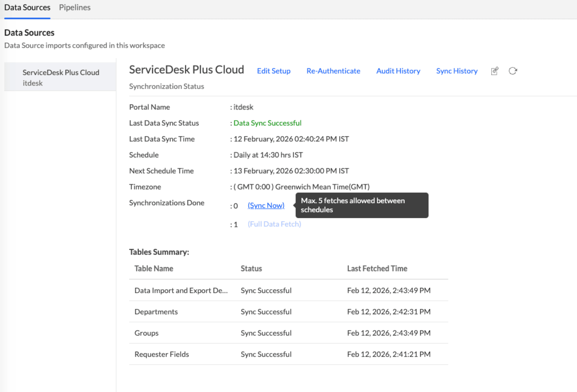Click the Sync Now link
577x392 pixels.
tap(266, 205)
